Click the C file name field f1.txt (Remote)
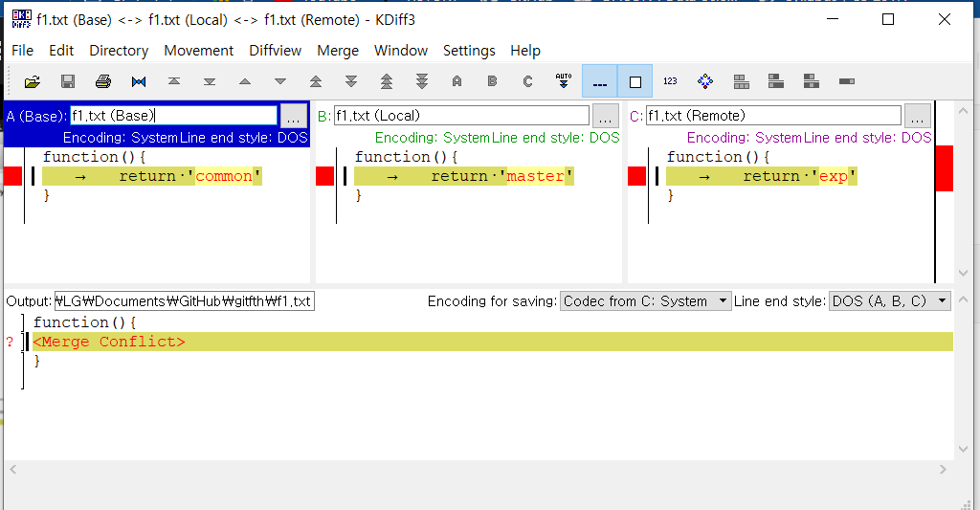 (773, 116)
